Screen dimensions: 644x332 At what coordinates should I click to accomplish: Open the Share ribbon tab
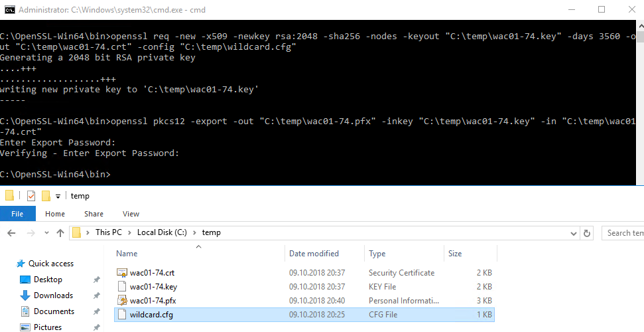94,214
